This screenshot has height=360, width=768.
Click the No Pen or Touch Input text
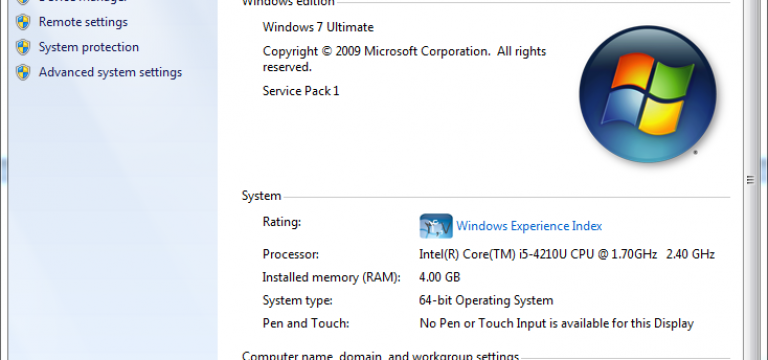[x=556, y=323]
